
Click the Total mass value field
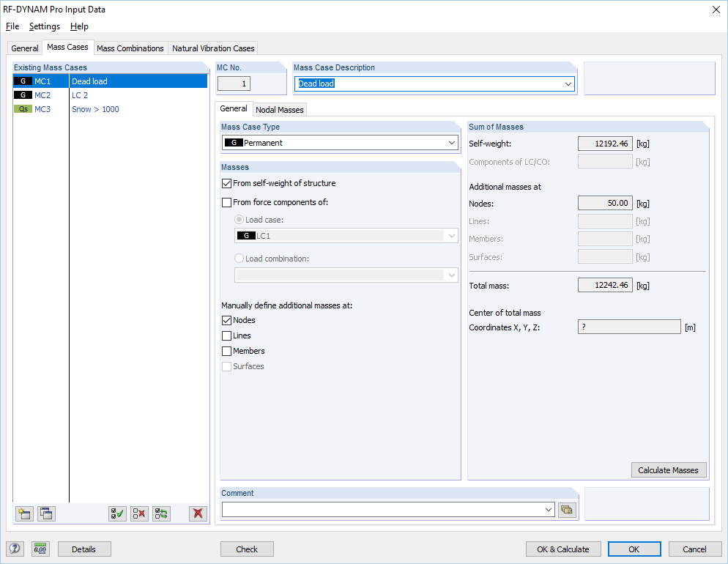click(x=605, y=285)
